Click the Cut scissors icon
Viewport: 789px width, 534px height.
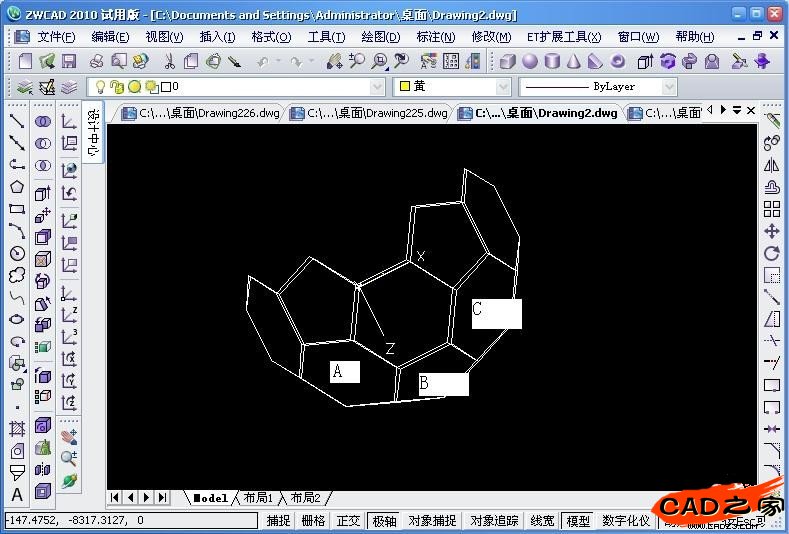click(170, 61)
